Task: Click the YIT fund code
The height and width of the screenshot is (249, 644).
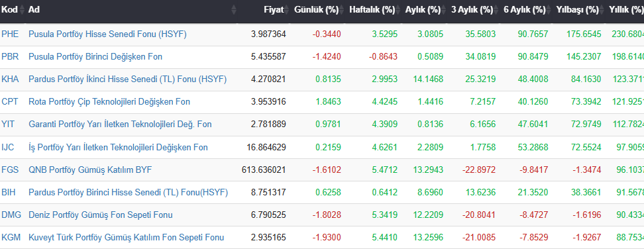Action: click(8, 124)
